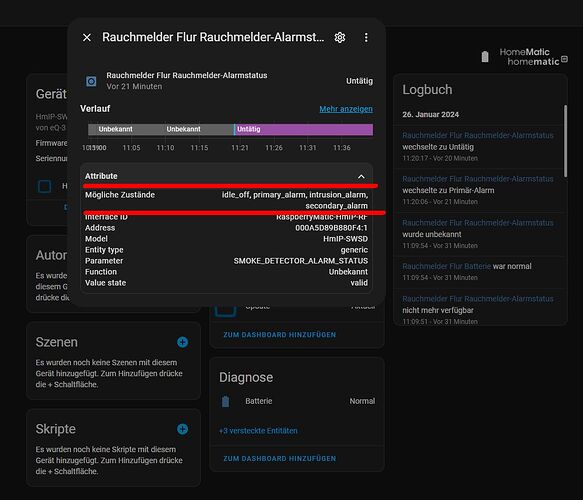Click Diagnose Zum Dashboard hinzufügen button
This screenshot has height=500, width=583.
pyautogui.click(x=280, y=458)
